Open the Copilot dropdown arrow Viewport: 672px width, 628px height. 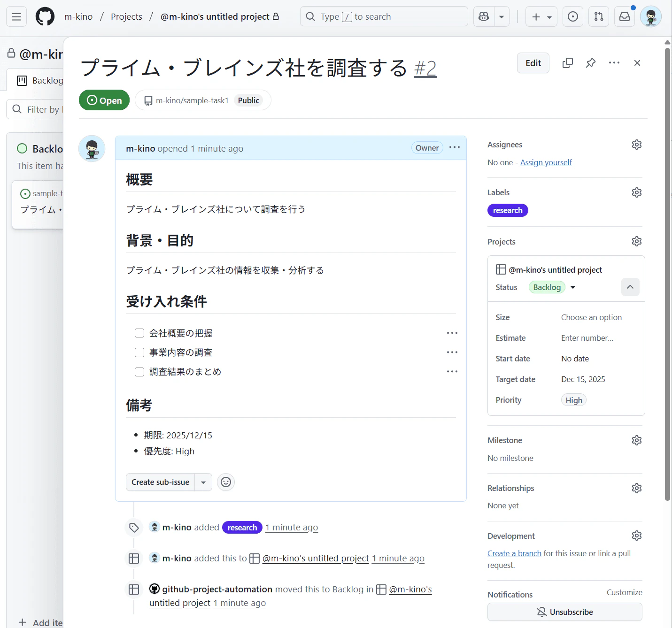[x=502, y=17]
